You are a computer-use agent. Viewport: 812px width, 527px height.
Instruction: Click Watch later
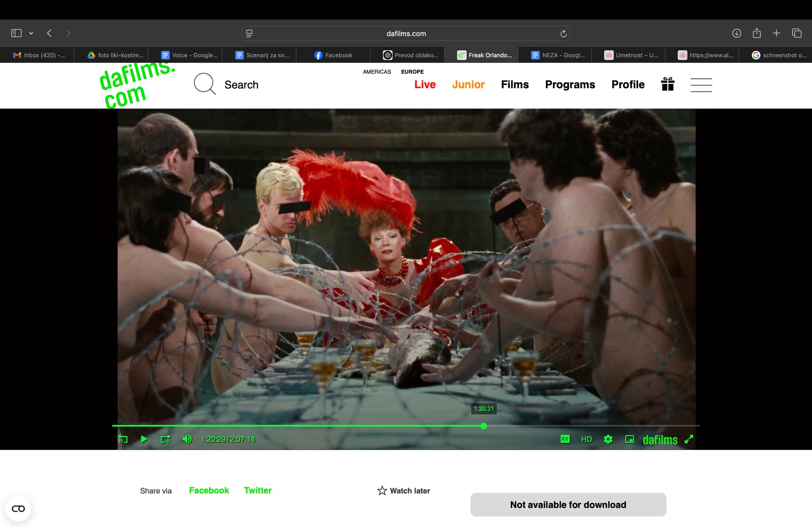(404, 491)
